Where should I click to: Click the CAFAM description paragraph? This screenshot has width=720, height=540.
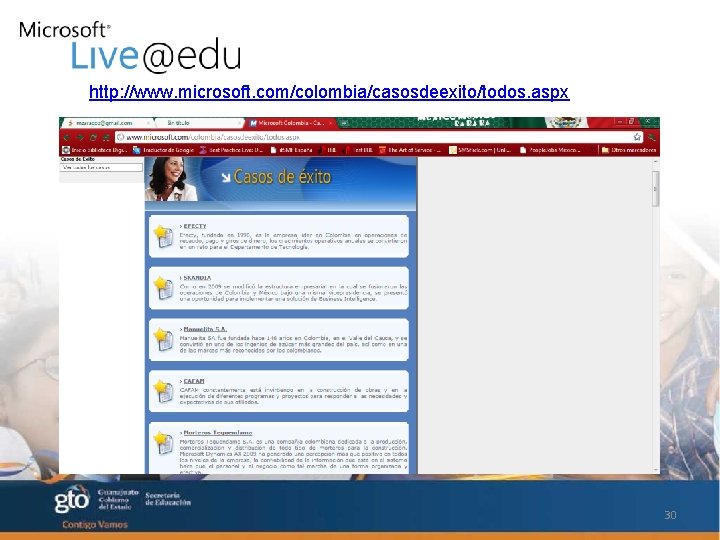[x=293, y=396]
